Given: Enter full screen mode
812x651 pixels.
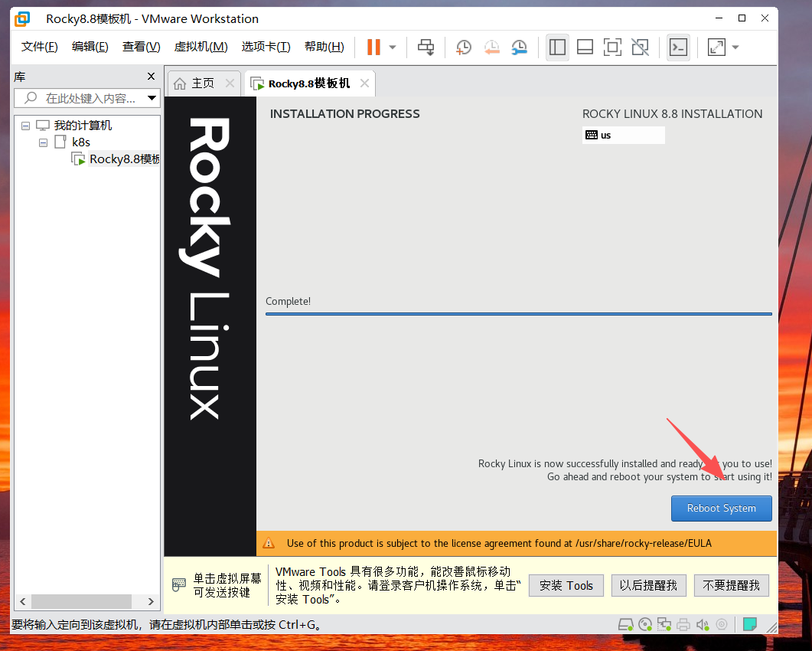Looking at the screenshot, I should click(x=612, y=47).
